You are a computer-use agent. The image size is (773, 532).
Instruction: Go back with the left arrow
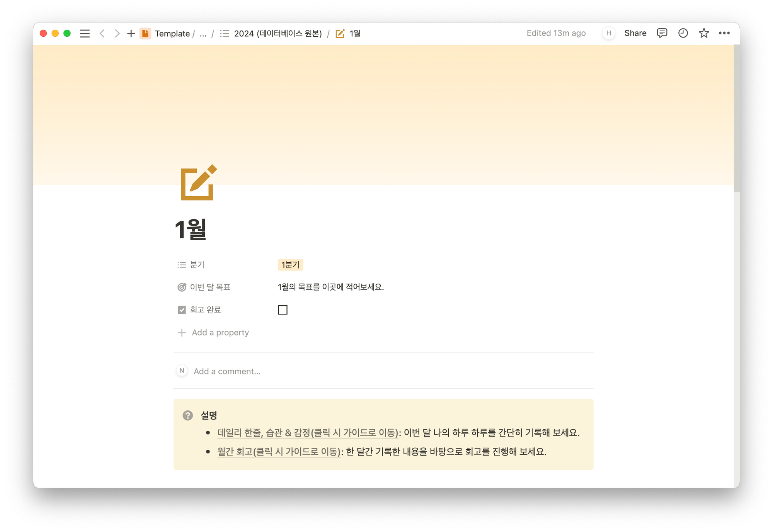102,34
